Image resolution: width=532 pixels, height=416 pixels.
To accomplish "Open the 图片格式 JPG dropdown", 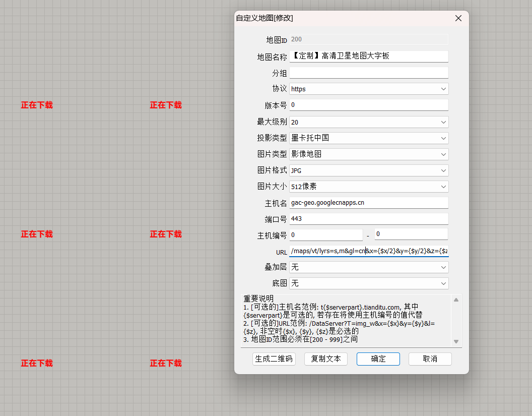I will 369,170.
